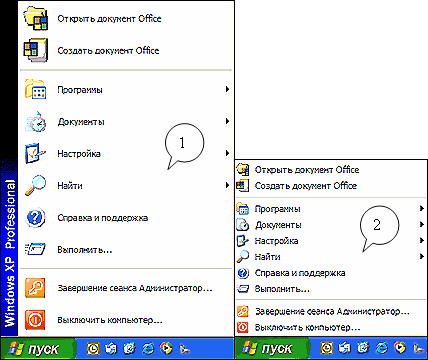Viewport: 428px width, 360px height.
Task: Click small Документы icon in compact menu
Action: point(243,225)
